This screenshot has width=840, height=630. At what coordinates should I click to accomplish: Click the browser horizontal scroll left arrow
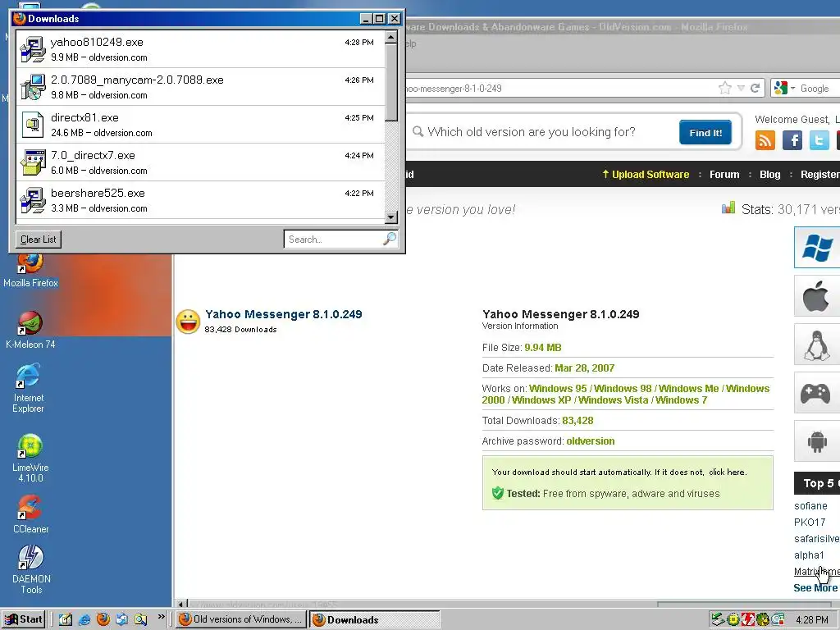click(x=181, y=605)
